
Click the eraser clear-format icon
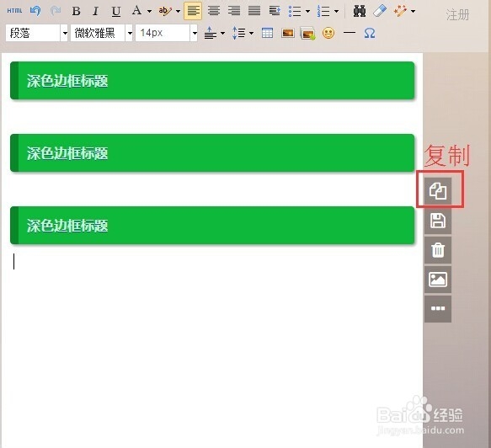[x=380, y=11]
